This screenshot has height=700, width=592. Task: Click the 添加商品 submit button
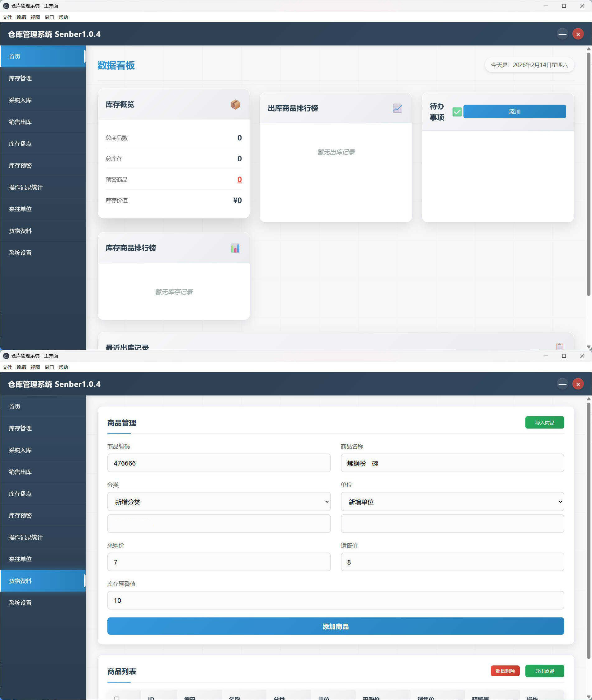coord(336,626)
